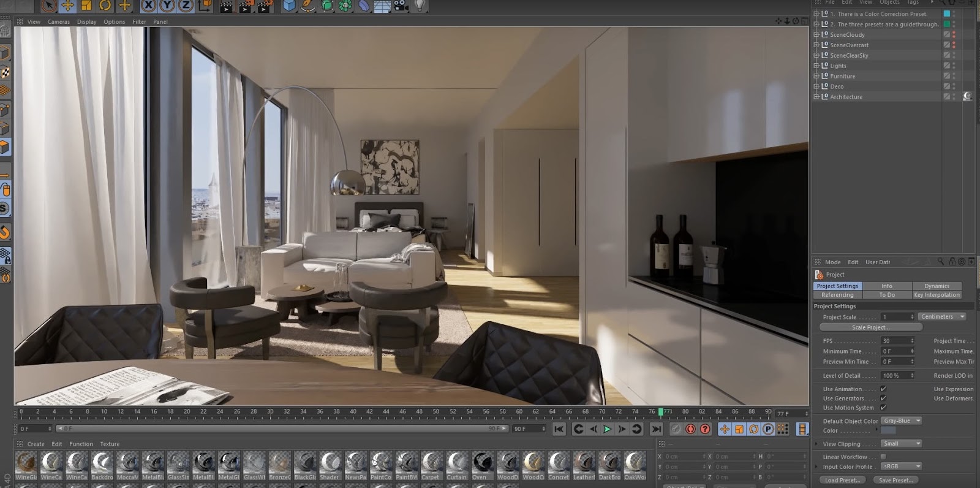Image resolution: width=980 pixels, height=488 pixels.
Task: Open the green array modeling icon
Action: (x=345, y=6)
